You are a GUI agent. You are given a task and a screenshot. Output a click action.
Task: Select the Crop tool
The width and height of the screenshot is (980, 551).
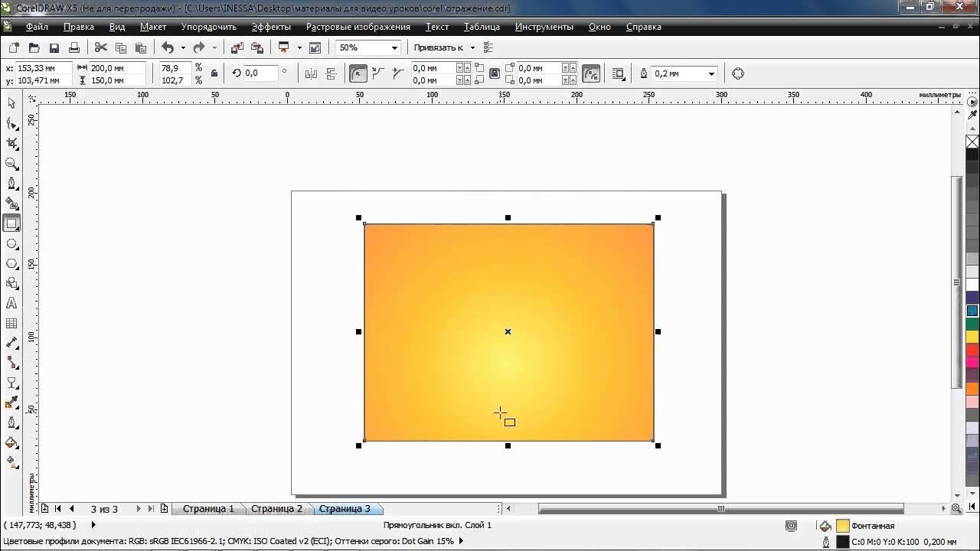(11, 143)
